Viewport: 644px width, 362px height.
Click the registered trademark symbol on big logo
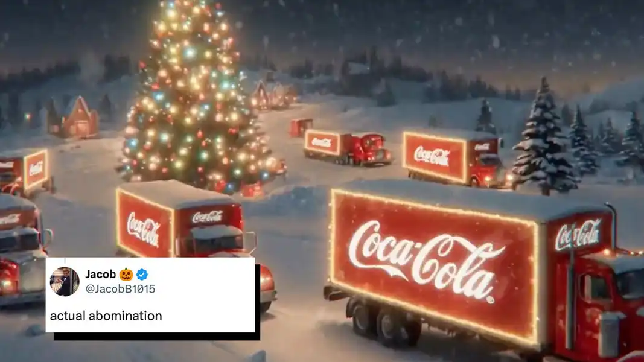click(x=490, y=300)
